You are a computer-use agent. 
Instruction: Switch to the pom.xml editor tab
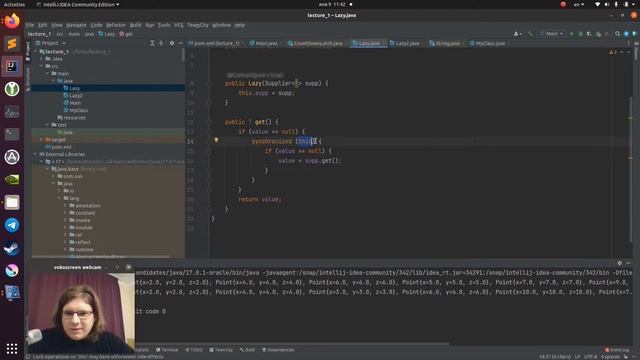coord(216,43)
